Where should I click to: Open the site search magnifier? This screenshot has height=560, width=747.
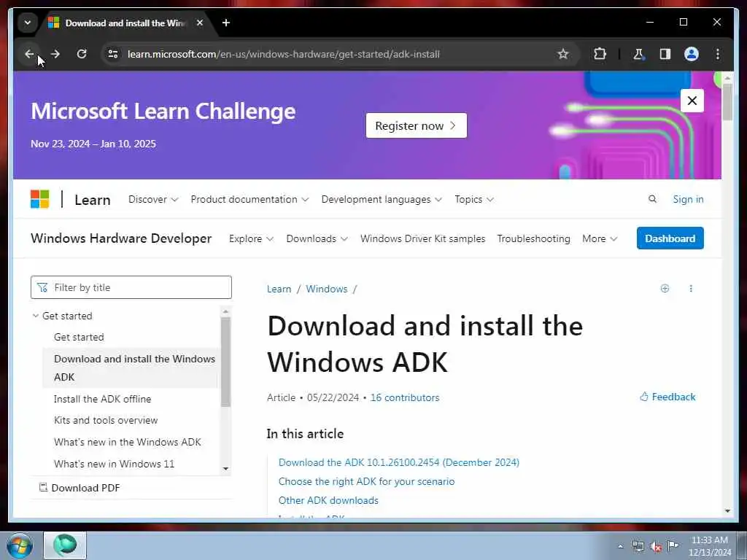(652, 199)
